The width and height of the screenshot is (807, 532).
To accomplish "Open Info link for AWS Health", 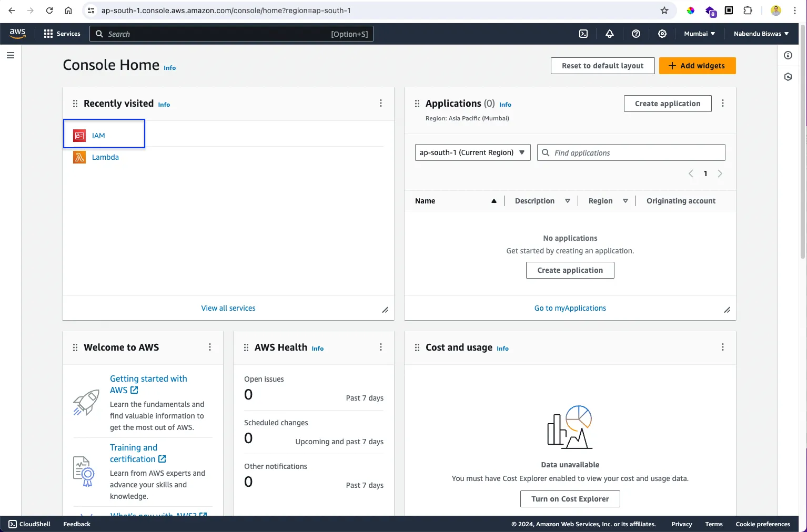I will click(x=318, y=349).
